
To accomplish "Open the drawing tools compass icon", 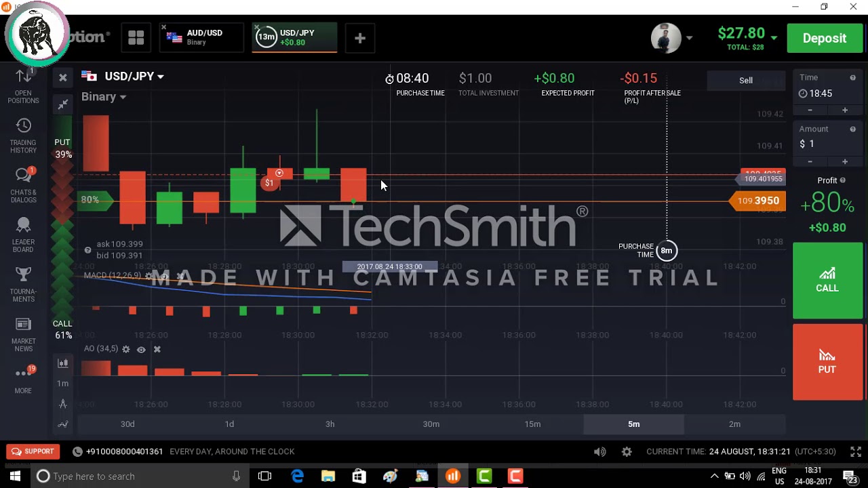I will coord(63,404).
